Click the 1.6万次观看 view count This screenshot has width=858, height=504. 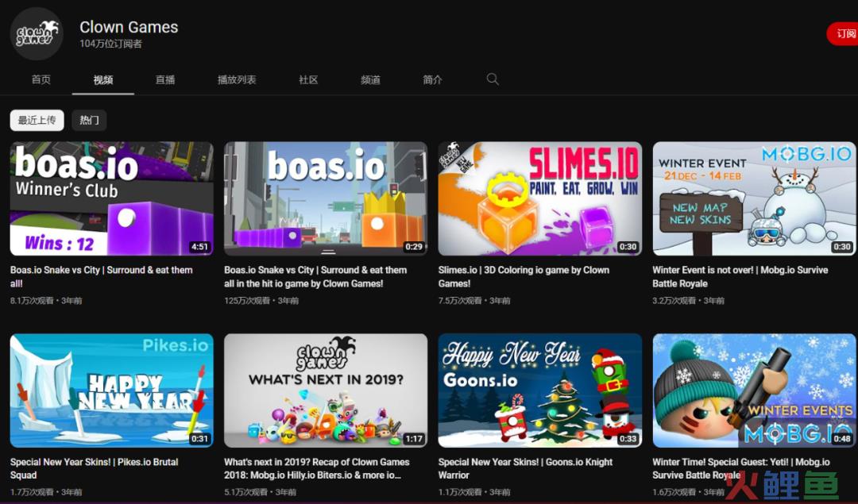[x=674, y=493]
